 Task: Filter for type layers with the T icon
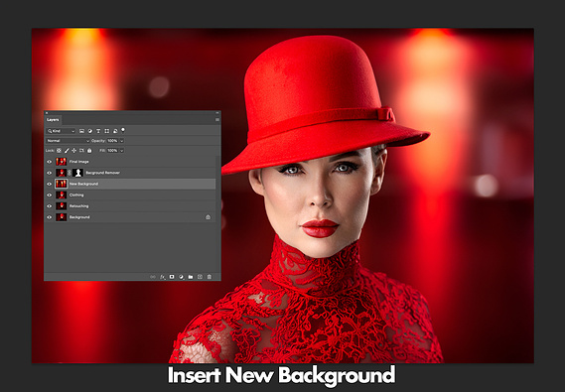click(x=98, y=131)
